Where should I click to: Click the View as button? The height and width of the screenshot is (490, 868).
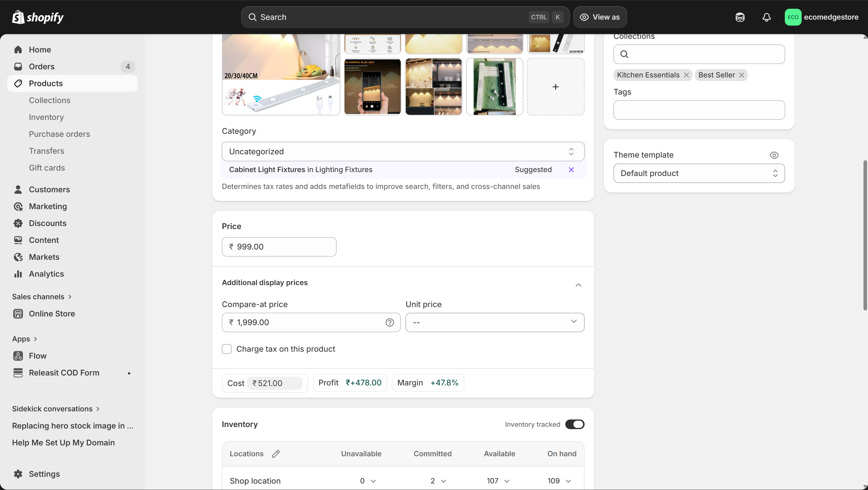(x=600, y=17)
